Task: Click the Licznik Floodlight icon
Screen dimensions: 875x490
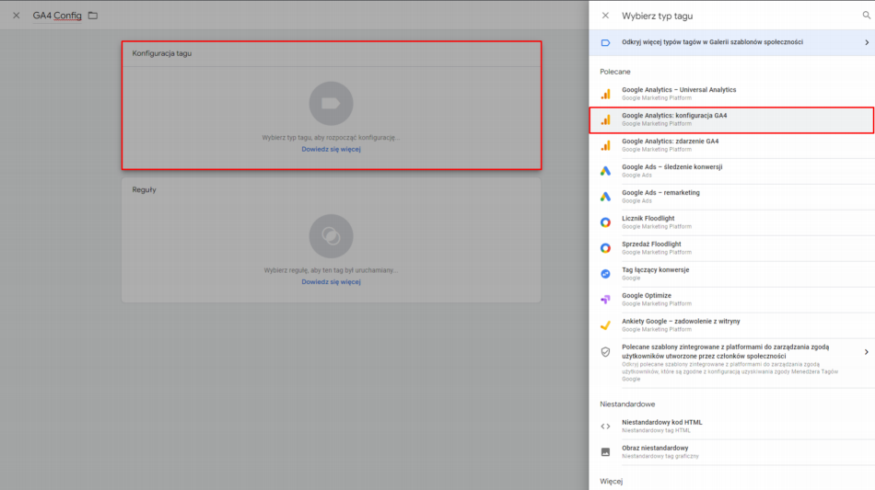Action: pos(605,222)
